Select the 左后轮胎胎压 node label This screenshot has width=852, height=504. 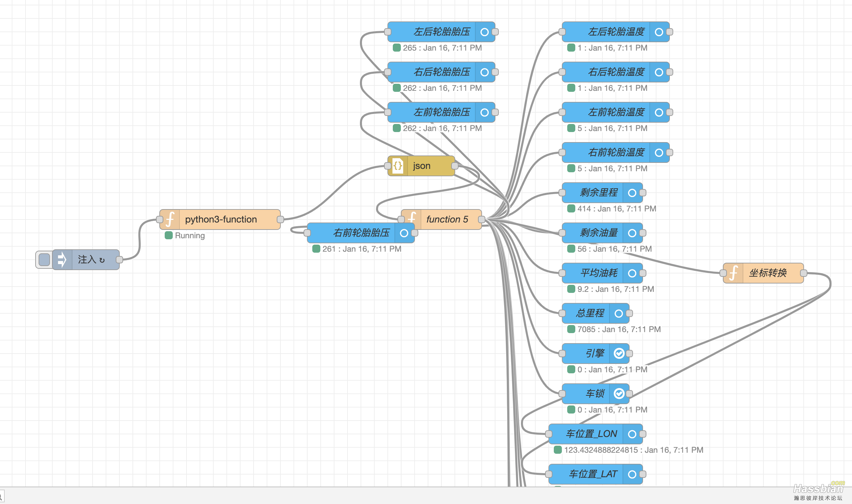point(441,32)
